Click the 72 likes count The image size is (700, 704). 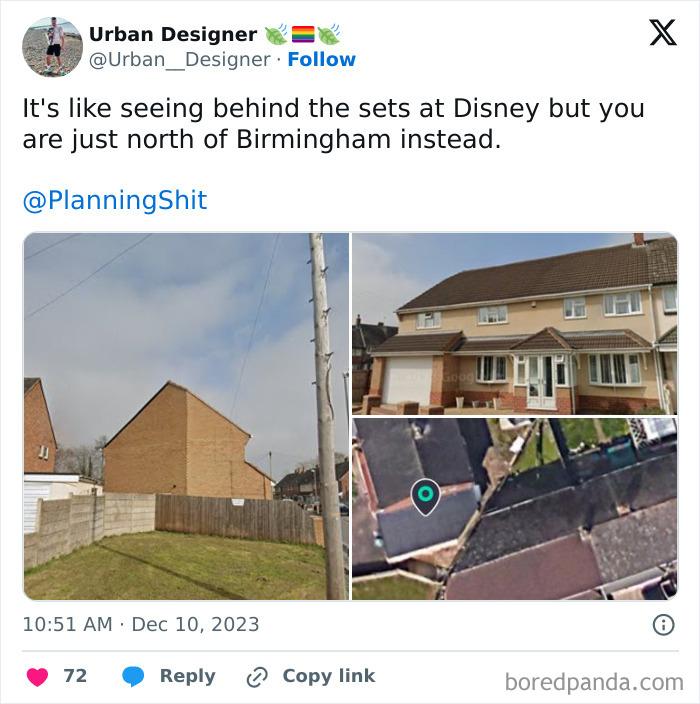pyautogui.click(x=75, y=676)
